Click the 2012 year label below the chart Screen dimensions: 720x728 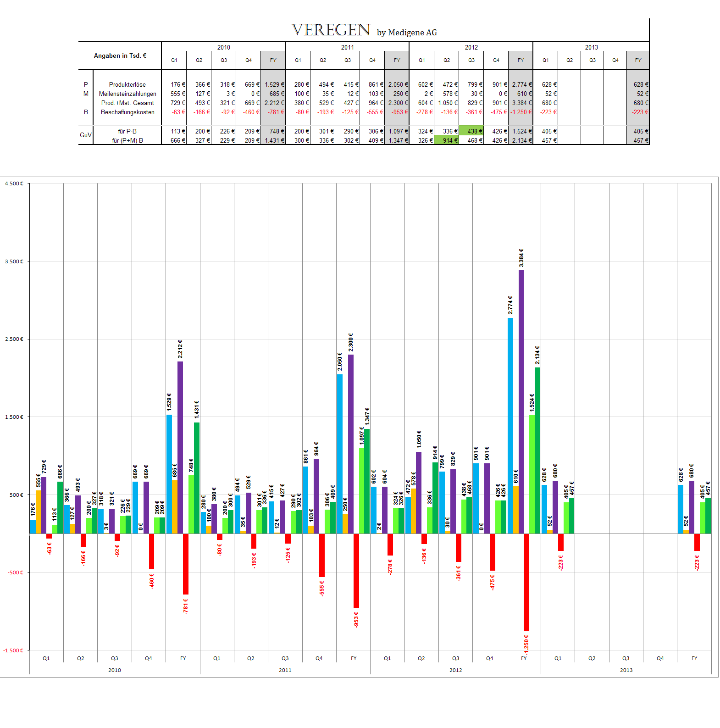tap(456, 670)
